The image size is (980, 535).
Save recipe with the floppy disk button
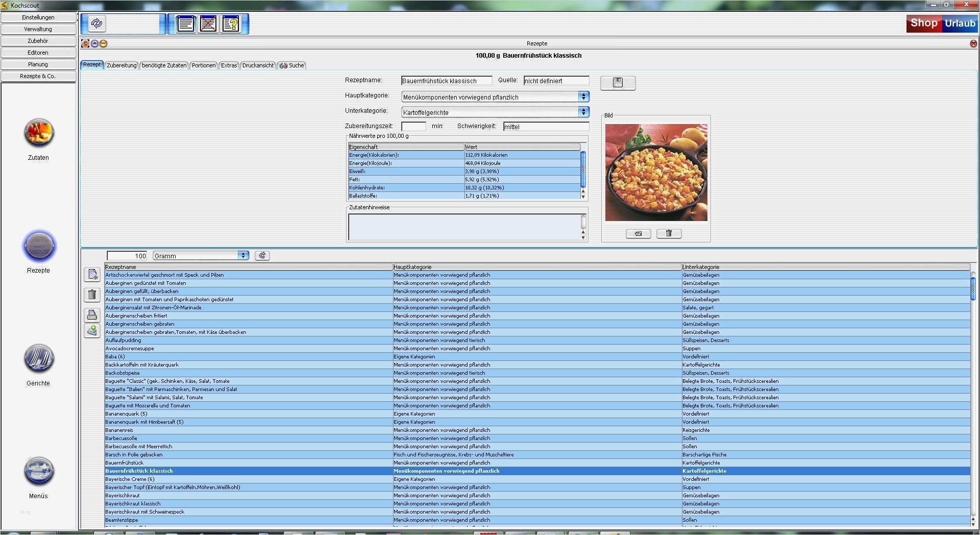tap(618, 83)
